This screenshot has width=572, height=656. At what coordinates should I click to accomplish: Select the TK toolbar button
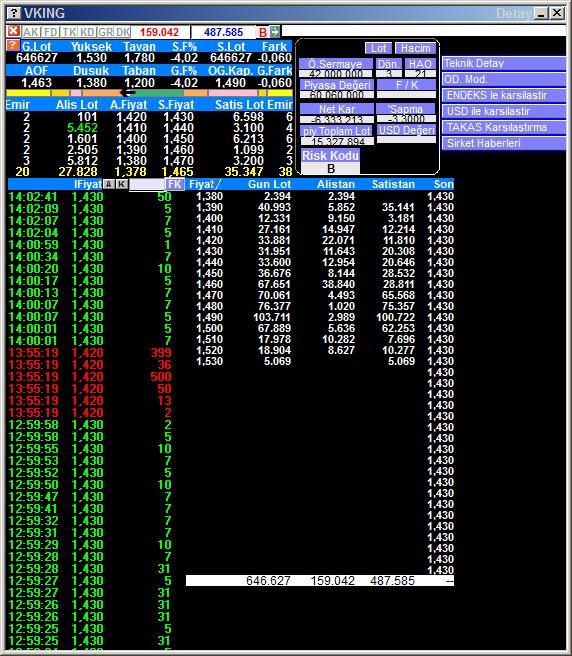click(69, 32)
